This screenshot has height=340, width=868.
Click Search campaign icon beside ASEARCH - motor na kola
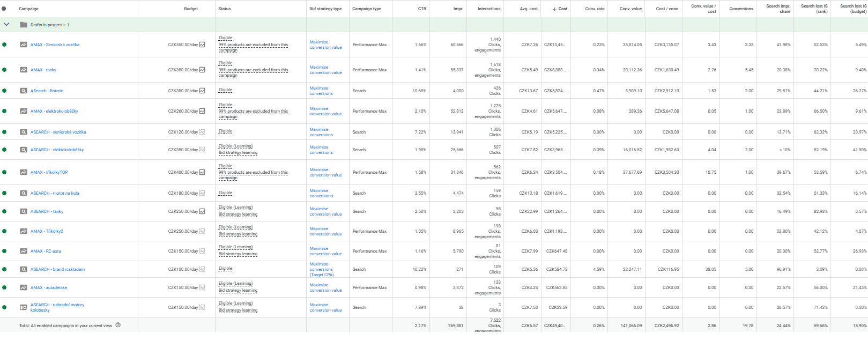pyautogui.click(x=24, y=193)
